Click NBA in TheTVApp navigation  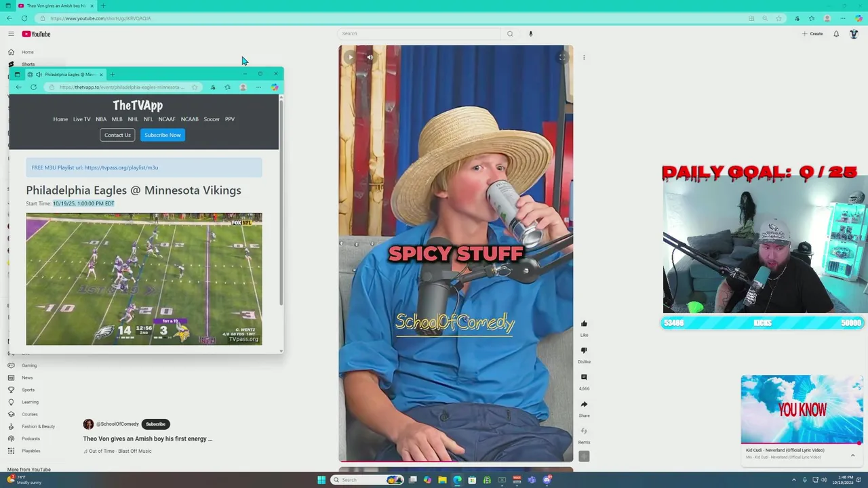pyautogui.click(x=101, y=119)
